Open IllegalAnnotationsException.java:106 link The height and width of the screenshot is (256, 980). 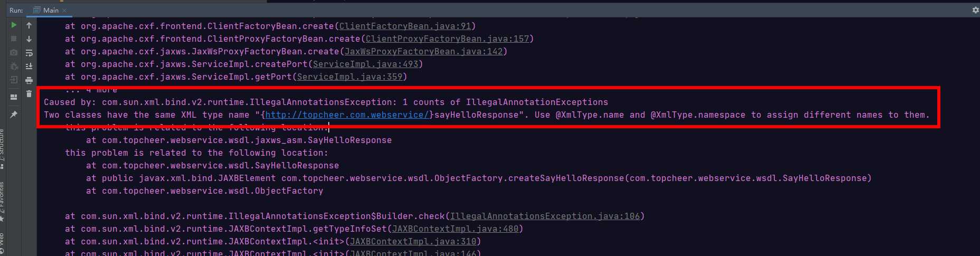pos(545,216)
